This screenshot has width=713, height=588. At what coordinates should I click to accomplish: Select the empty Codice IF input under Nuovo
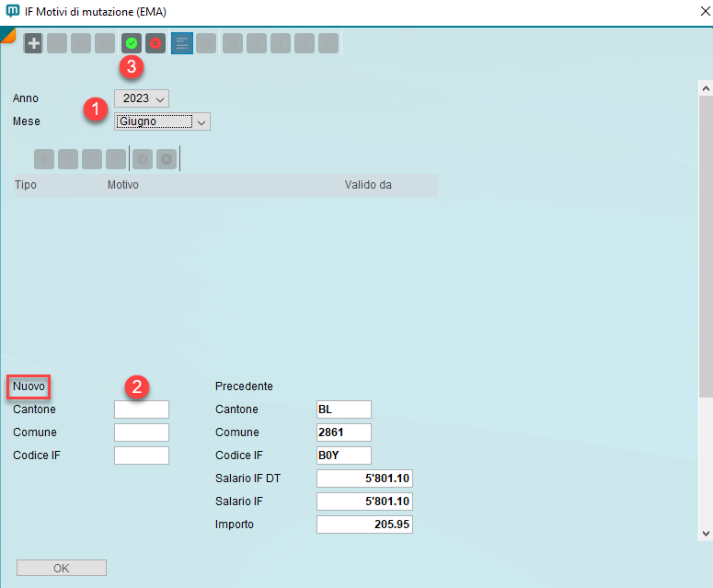142,455
